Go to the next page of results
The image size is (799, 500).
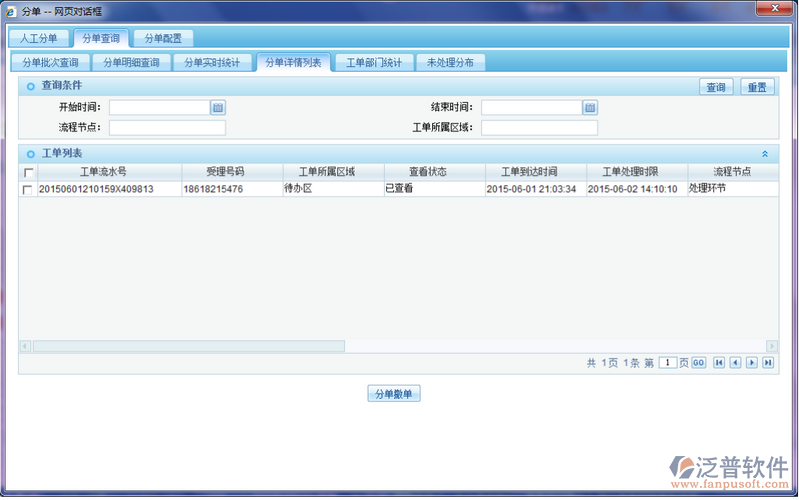751,363
